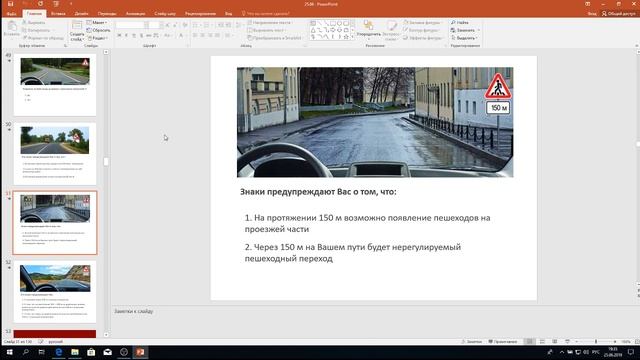Click Сбросить (Reset) slide button
The image size is (640, 360).
click(98, 30)
